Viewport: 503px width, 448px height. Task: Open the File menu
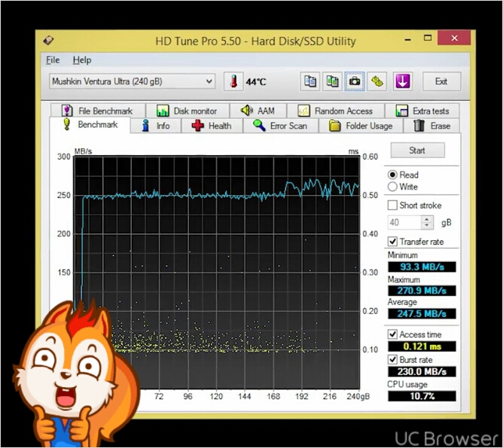point(53,60)
